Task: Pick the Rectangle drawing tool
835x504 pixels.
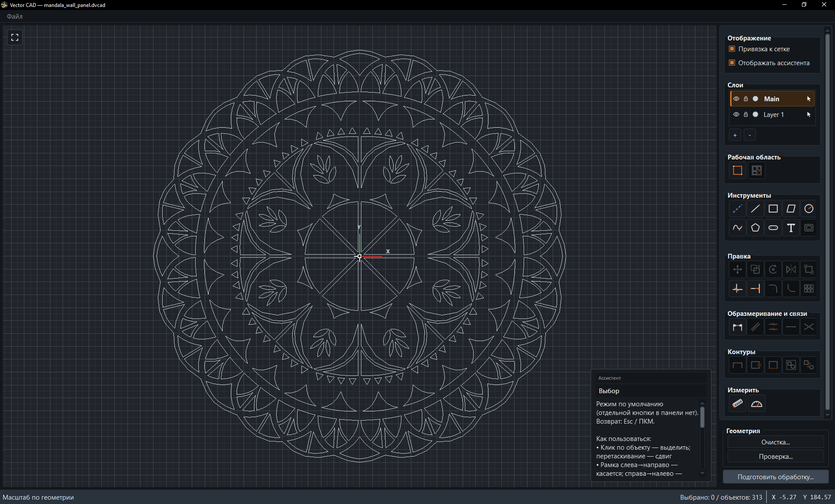Action: tap(773, 209)
